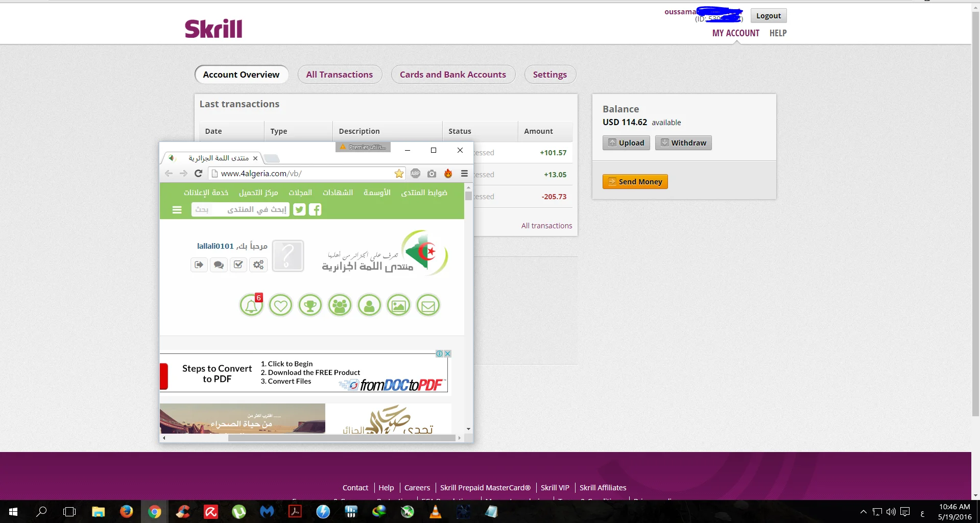Open the forum hamburger menu
Viewport: 980px width, 523px height.
click(177, 209)
